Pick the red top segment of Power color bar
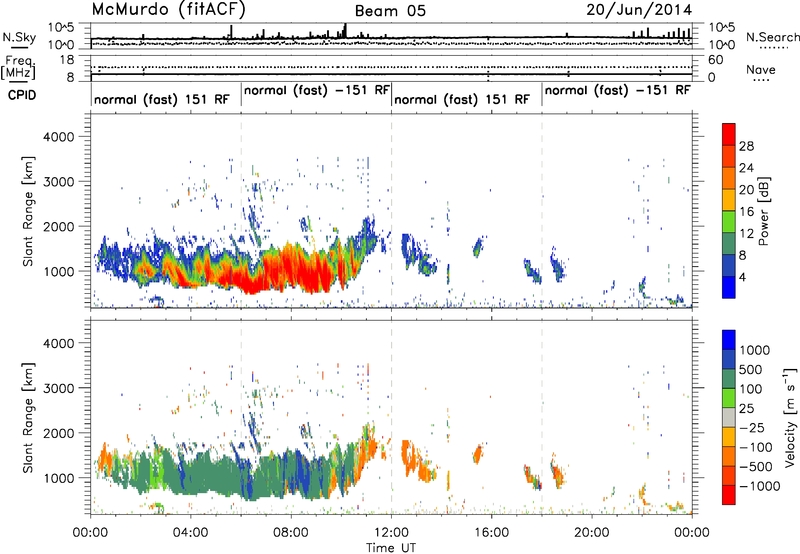Image resolution: width=800 pixels, height=554 pixels. (729, 134)
